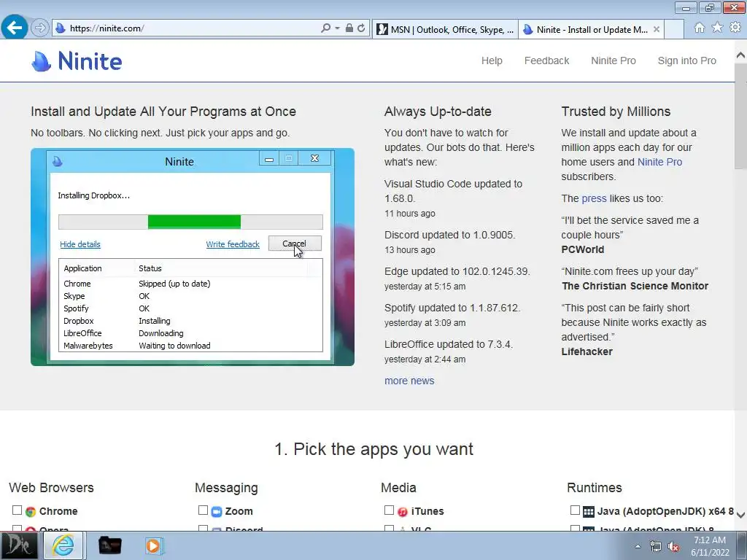Follow the Ninite Pro subscribers link
This screenshot has width=747, height=560.
[659, 162]
